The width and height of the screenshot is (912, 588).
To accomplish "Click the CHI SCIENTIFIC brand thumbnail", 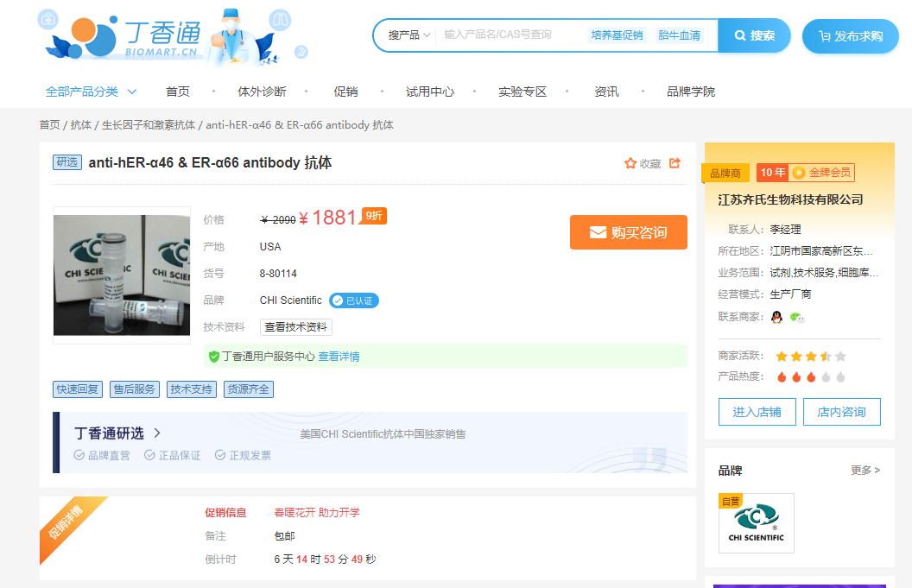I will [x=756, y=523].
